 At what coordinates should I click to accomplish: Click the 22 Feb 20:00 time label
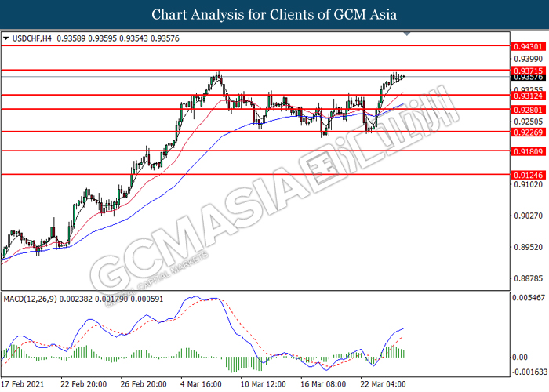click(x=83, y=384)
